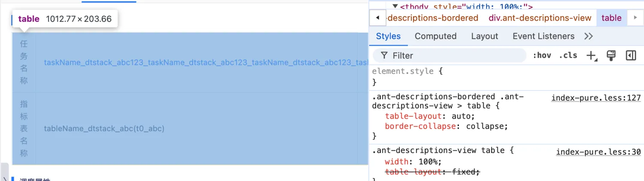Viewport: 644px width, 181px height.
Task: Toggle the .cls element classes panel
Action: tap(568, 55)
